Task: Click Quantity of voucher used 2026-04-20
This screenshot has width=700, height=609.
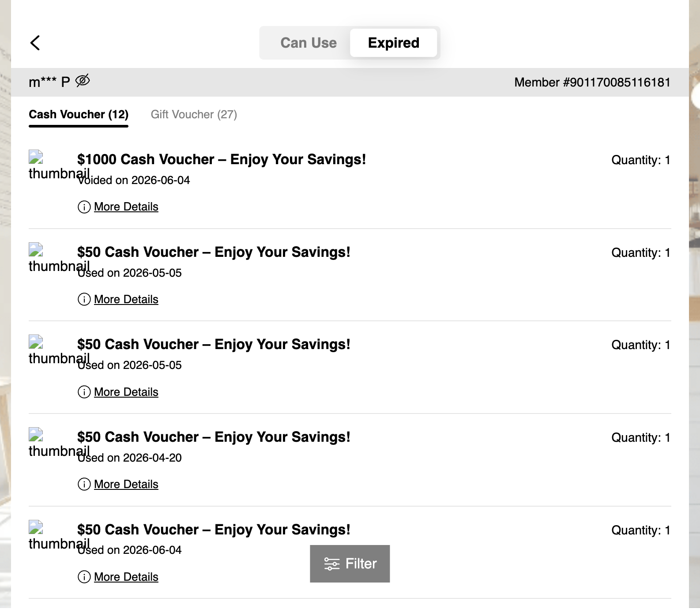Action: point(641,437)
